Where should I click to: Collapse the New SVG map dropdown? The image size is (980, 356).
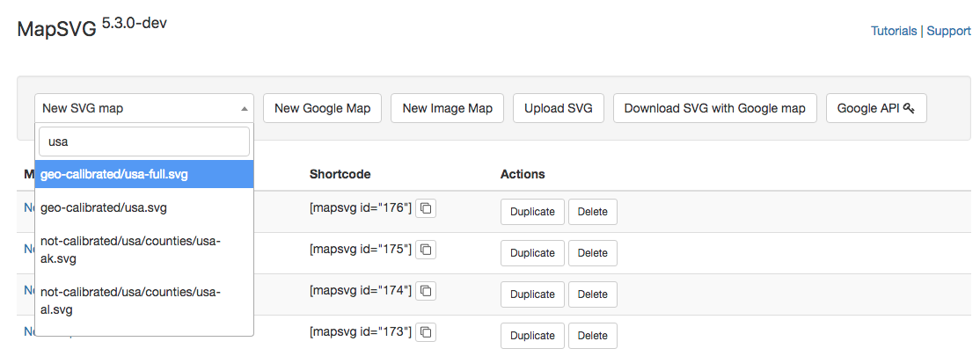click(x=144, y=108)
